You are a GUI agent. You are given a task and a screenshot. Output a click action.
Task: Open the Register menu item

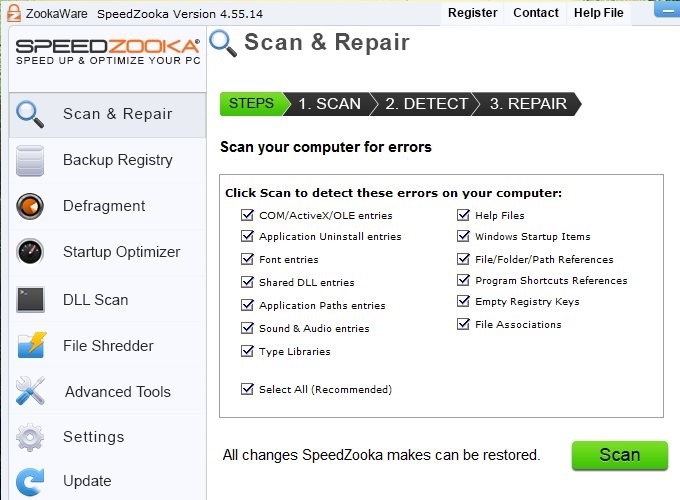tap(472, 13)
